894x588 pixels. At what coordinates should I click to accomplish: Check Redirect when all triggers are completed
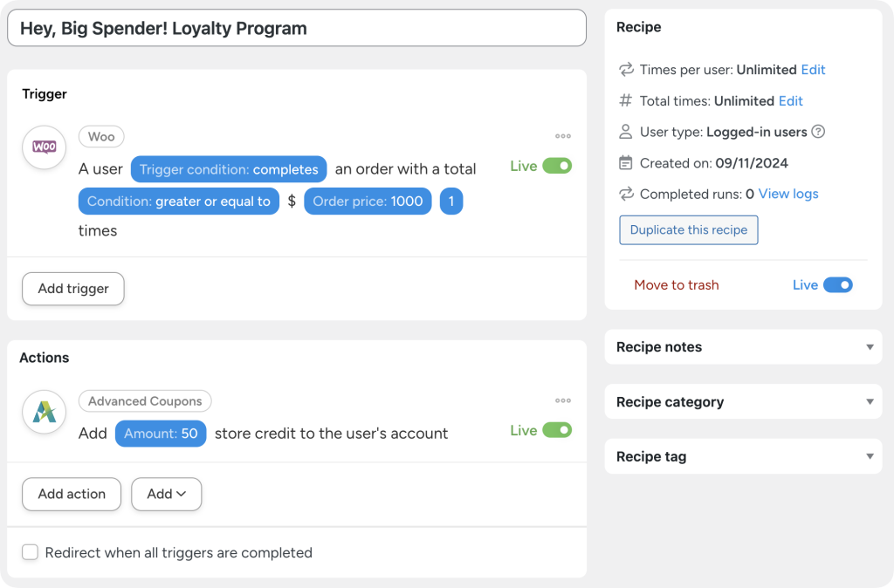pos(31,552)
